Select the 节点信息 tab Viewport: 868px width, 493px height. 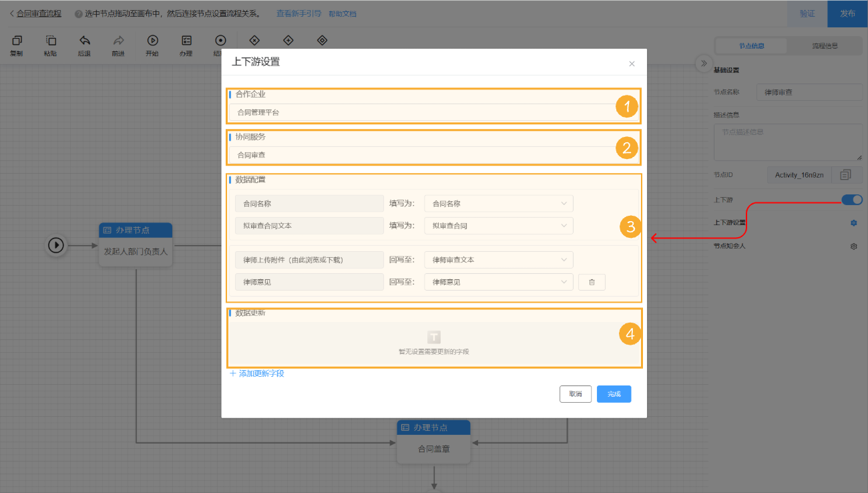pyautogui.click(x=752, y=45)
